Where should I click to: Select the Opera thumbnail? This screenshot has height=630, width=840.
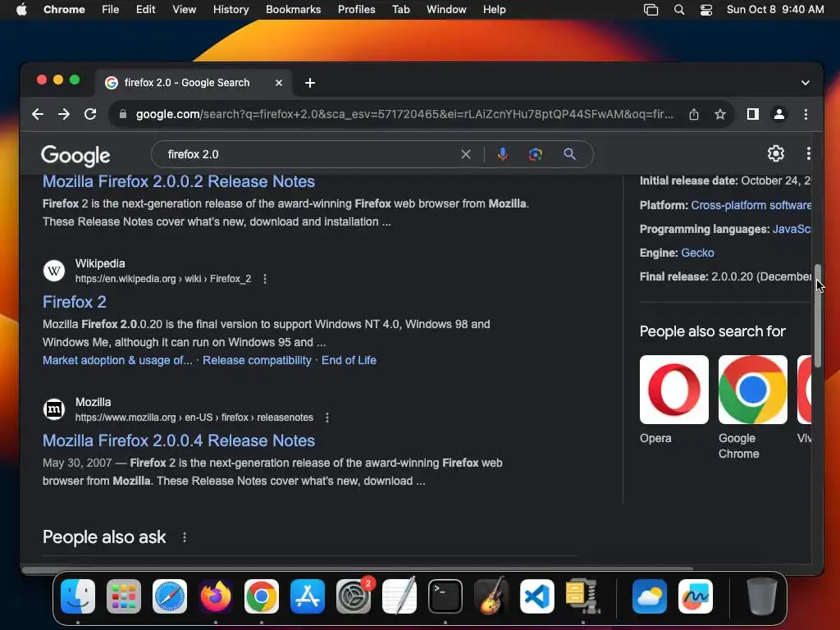pyautogui.click(x=674, y=390)
